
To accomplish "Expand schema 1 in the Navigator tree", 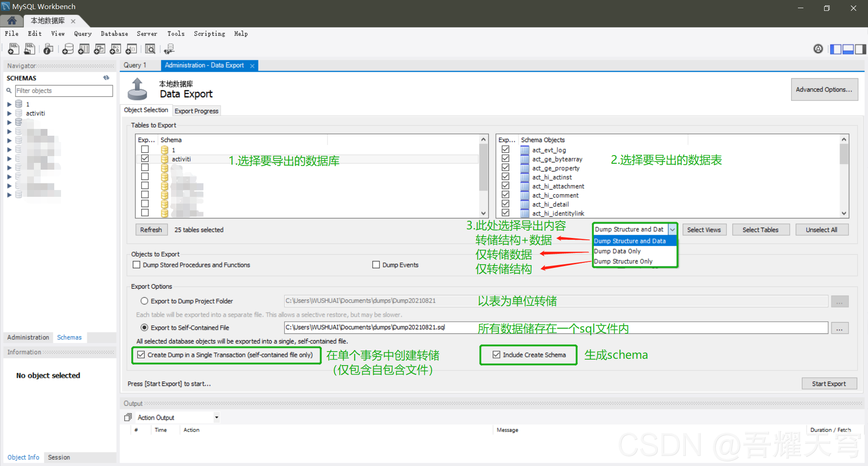I will tap(9, 105).
